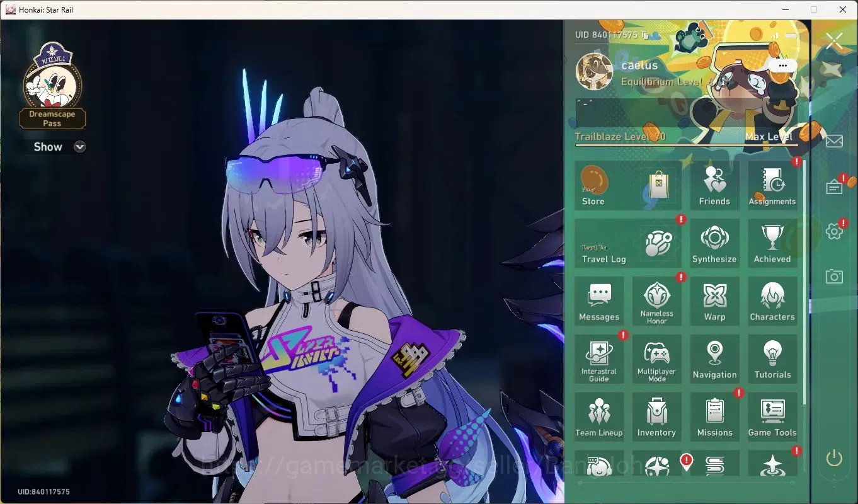Image resolution: width=858 pixels, height=504 pixels.
Task: Click the UID 840117575 text in the profile header
Action: tap(606, 35)
